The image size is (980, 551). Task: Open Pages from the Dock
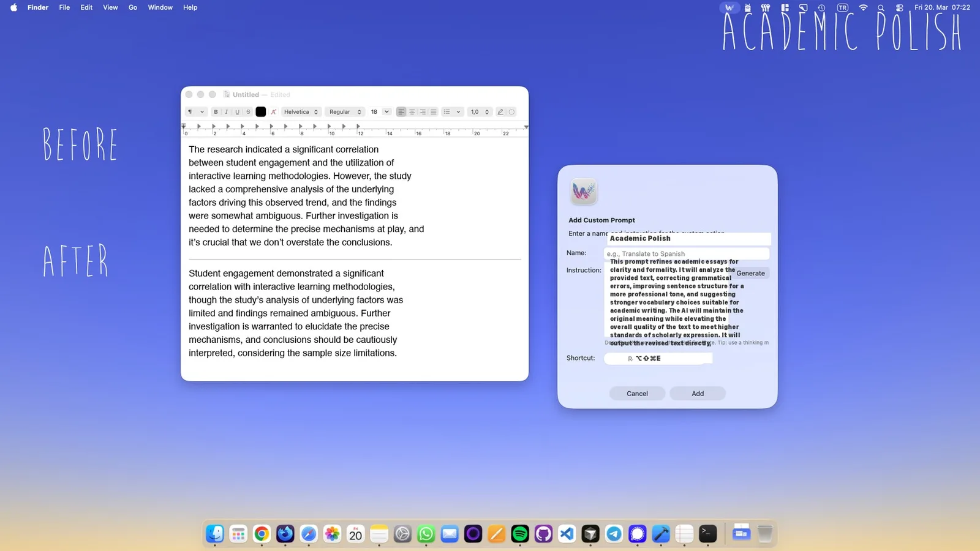497,534
